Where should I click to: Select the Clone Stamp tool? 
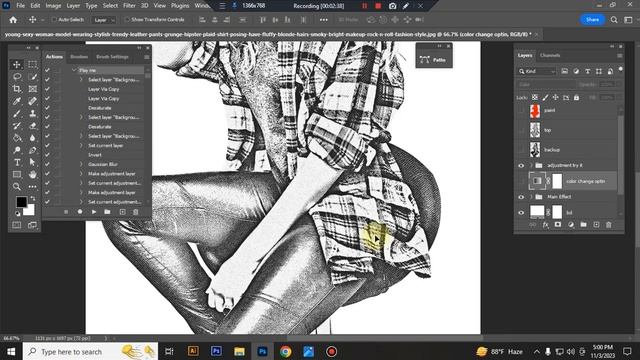33,113
